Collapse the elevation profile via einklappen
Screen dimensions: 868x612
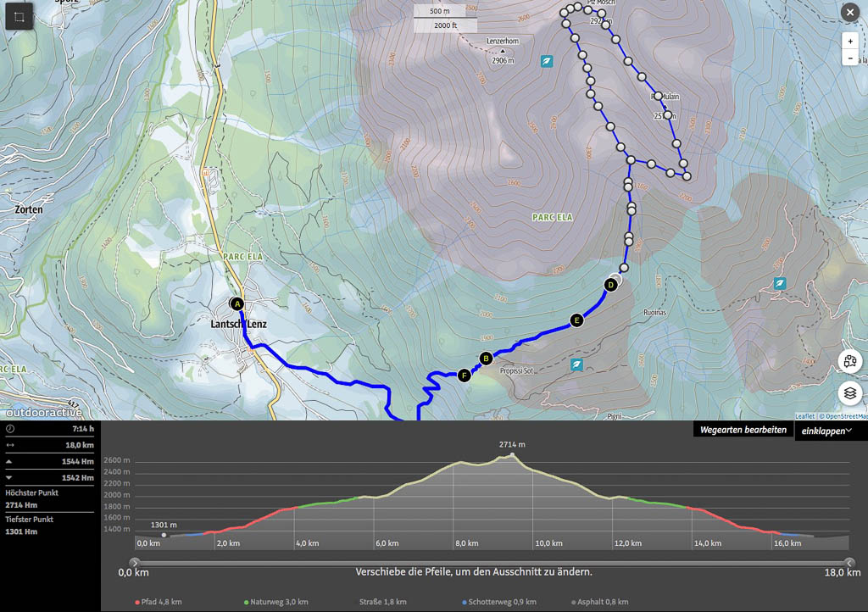(x=830, y=431)
